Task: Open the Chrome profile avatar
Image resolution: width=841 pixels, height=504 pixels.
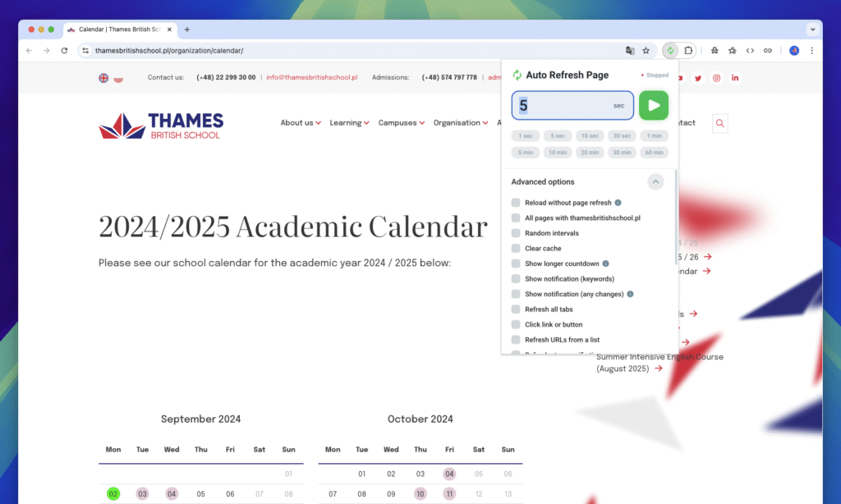Action: [794, 50]
